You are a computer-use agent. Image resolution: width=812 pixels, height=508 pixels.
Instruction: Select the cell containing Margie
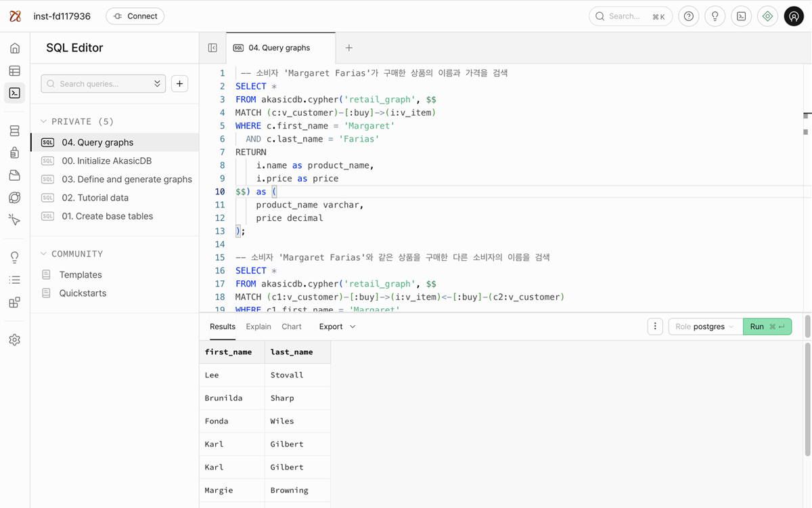[232, 490]
